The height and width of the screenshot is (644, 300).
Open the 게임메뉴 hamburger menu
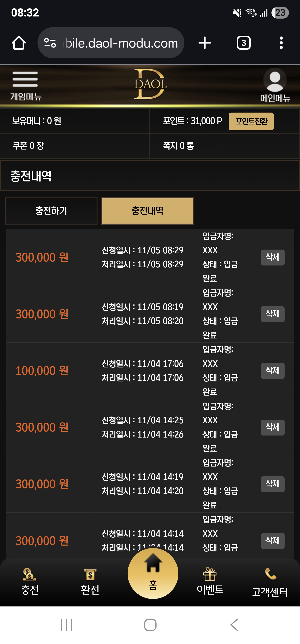point(25,86)
